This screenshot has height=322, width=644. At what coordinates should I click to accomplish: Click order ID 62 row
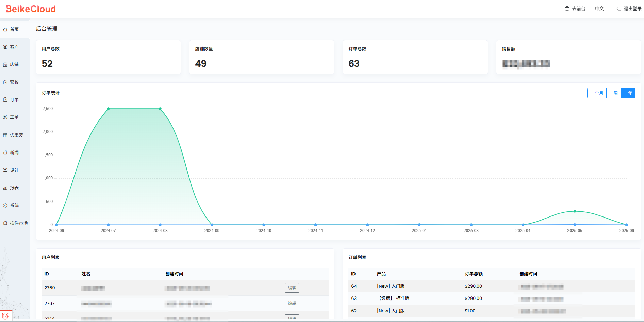tap(492, 311)
